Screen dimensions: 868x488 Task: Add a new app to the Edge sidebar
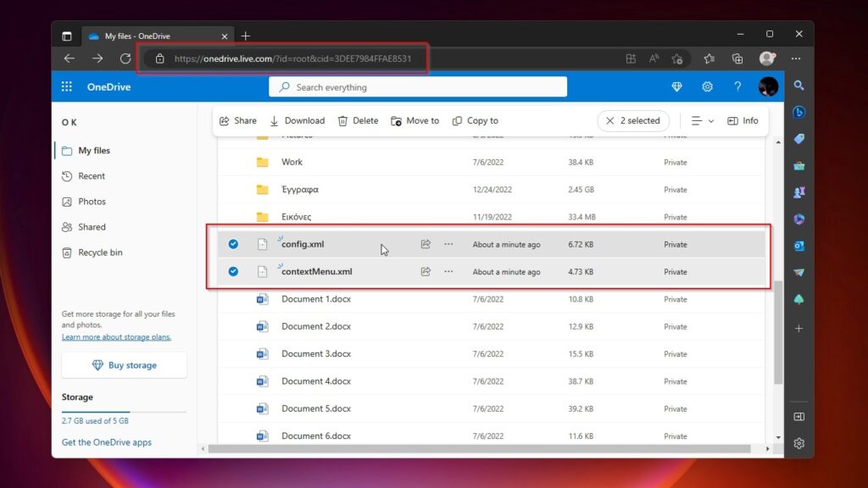pyautogui.click(x=798, y=328)
